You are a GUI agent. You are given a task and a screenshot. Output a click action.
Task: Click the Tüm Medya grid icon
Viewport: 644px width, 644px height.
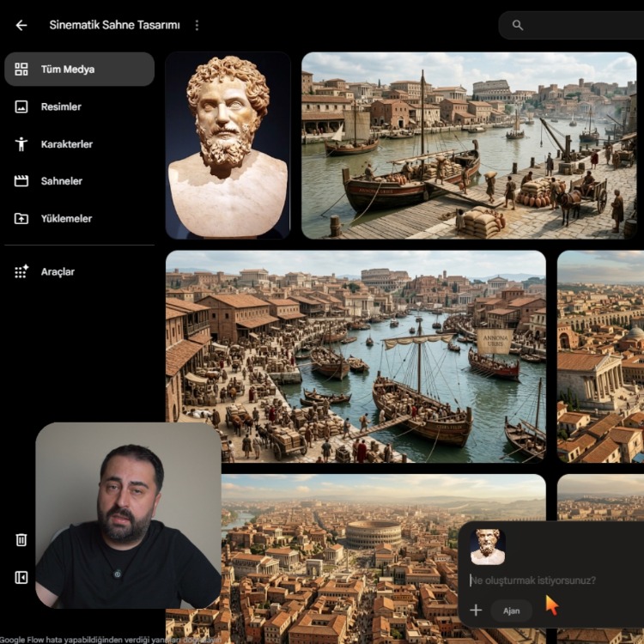tap(21, 69)
